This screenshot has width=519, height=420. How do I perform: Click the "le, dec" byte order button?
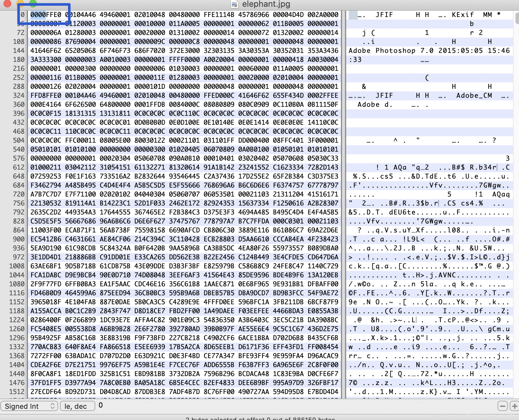77,406
